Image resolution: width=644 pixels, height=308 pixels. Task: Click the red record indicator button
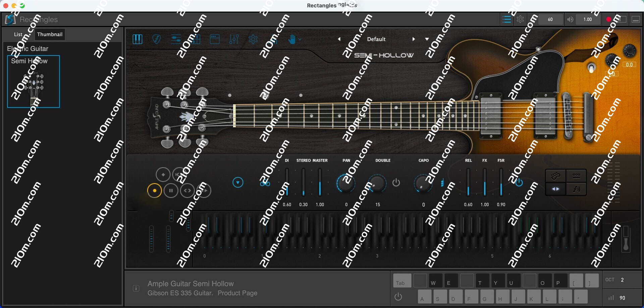point(608,19)
